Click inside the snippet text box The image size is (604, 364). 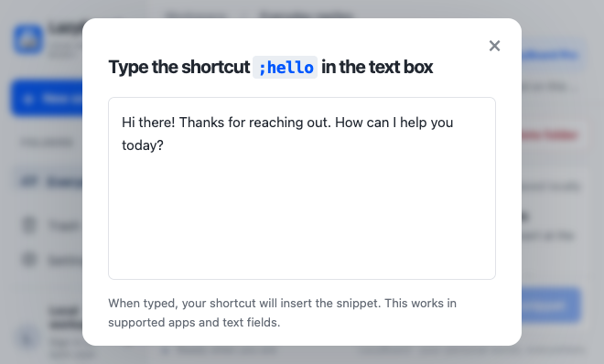tap(302, 188)
